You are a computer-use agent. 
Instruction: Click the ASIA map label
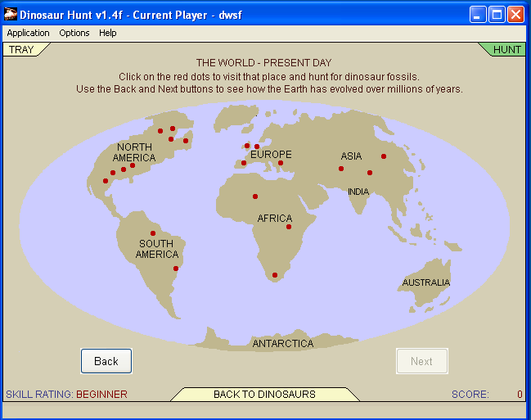[x=351, y=156]
